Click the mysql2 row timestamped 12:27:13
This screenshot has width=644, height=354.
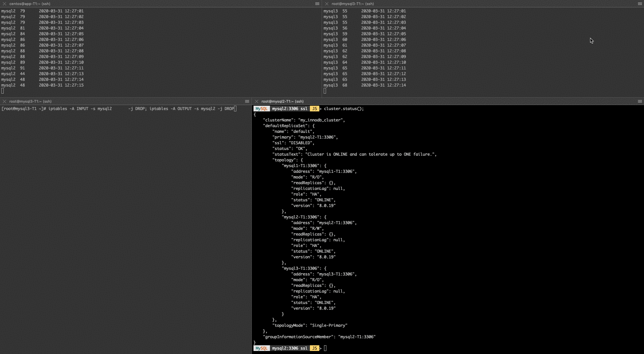click(x=42, y=74)
